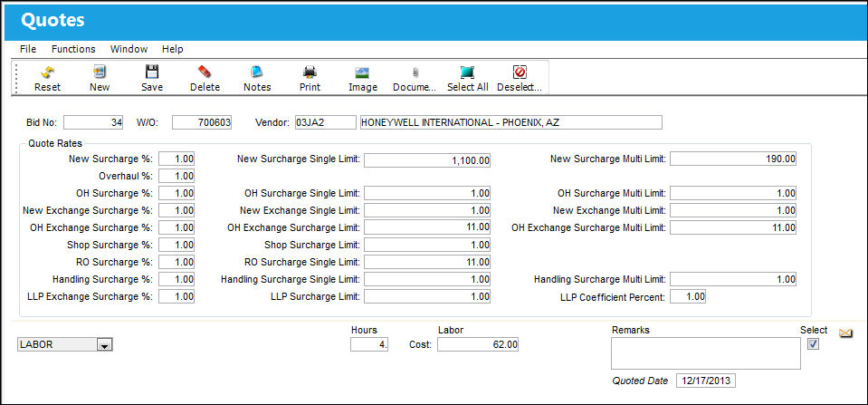Toggle the Select checkbox
Viewport: 868px width, 405px height.
pos(813,344)
